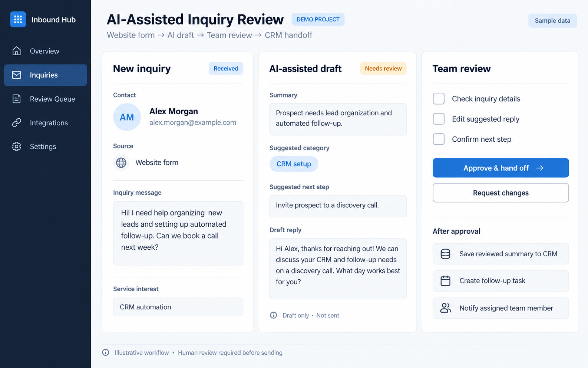The width and height of the screenshot is (588, 368).
Task: Click the Alex Morgan contact name
Action: 174,111
